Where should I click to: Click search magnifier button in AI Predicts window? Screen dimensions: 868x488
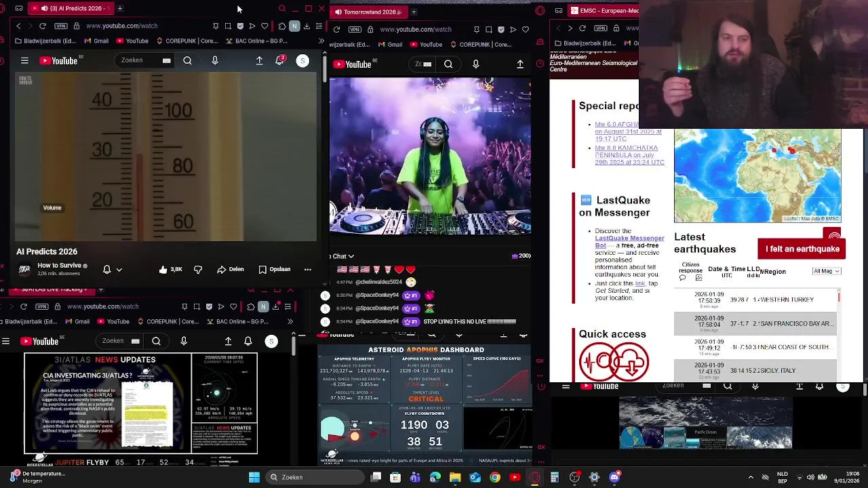[x=188, y=60]
